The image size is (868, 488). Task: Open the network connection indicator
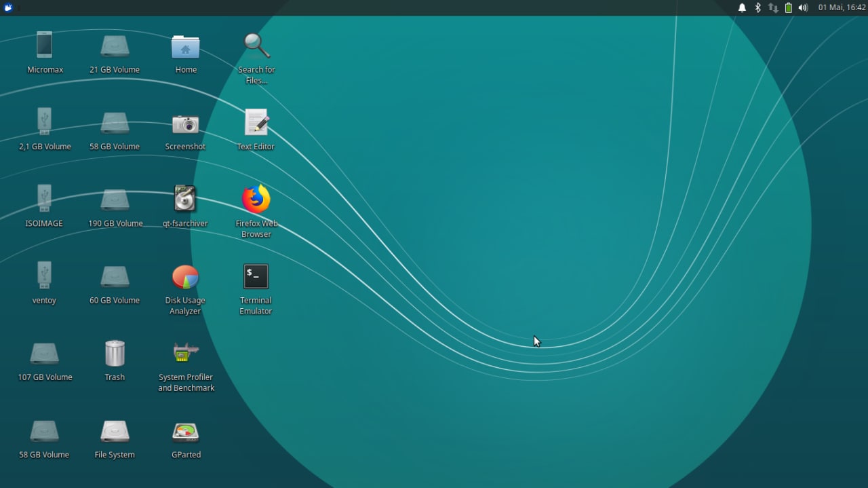pyautogui.click(x=773, y=7)
